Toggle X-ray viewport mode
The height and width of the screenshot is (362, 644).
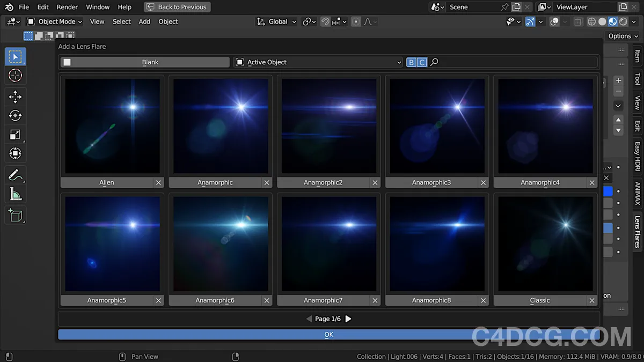(x=578, y=21)
